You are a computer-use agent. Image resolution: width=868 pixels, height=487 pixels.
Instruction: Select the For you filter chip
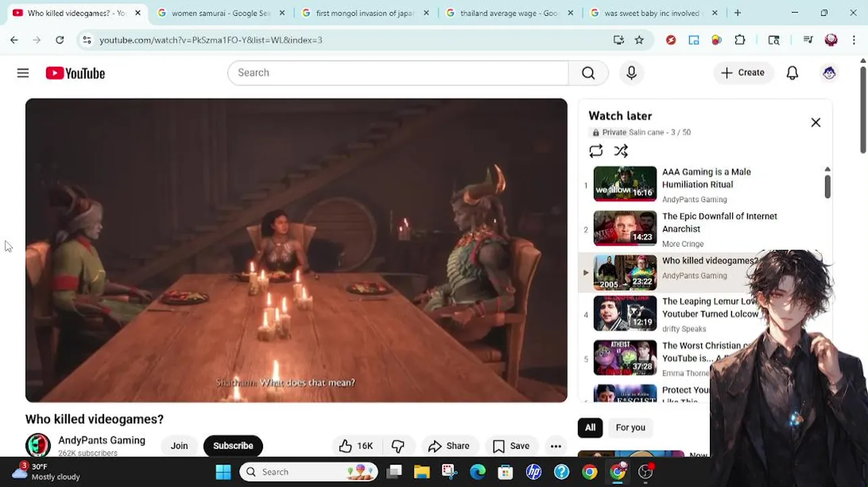click(x=630, y=427)
